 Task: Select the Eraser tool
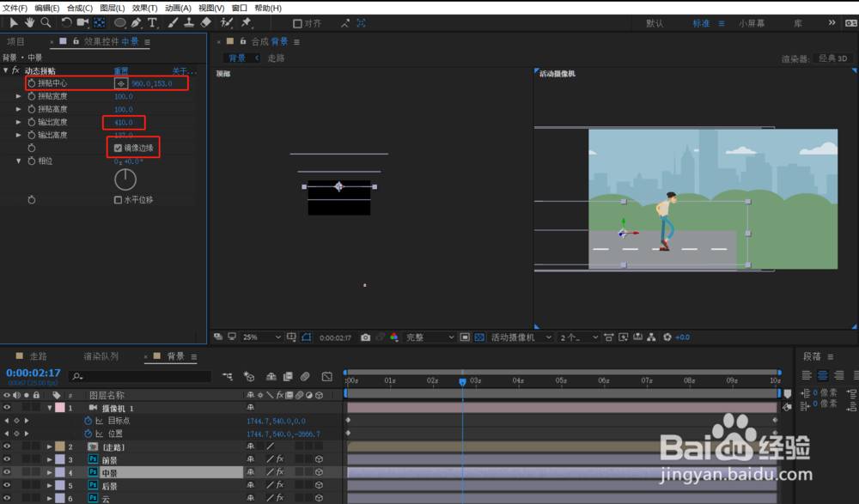click(206, 22)
